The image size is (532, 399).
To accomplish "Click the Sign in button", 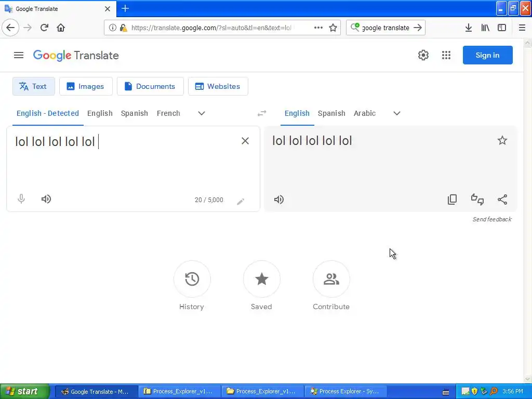I will (487, 55).
